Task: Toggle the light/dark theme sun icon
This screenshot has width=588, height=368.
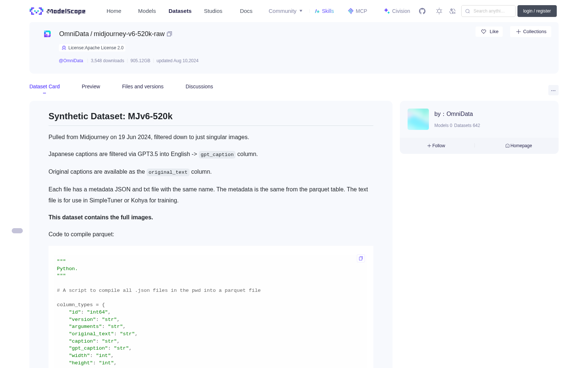Action: click(439, 11)
